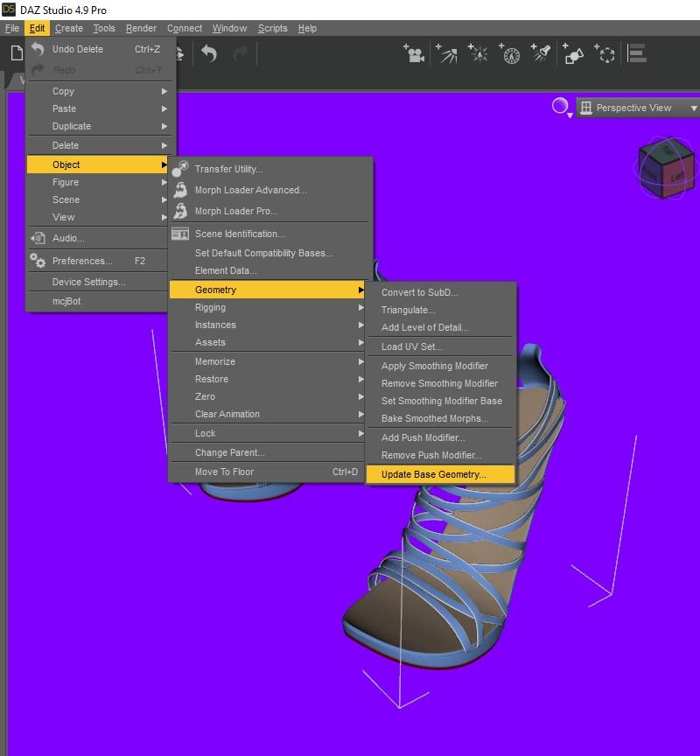
Task: Expand the Restore submenu
Action: tap(269, 379)
